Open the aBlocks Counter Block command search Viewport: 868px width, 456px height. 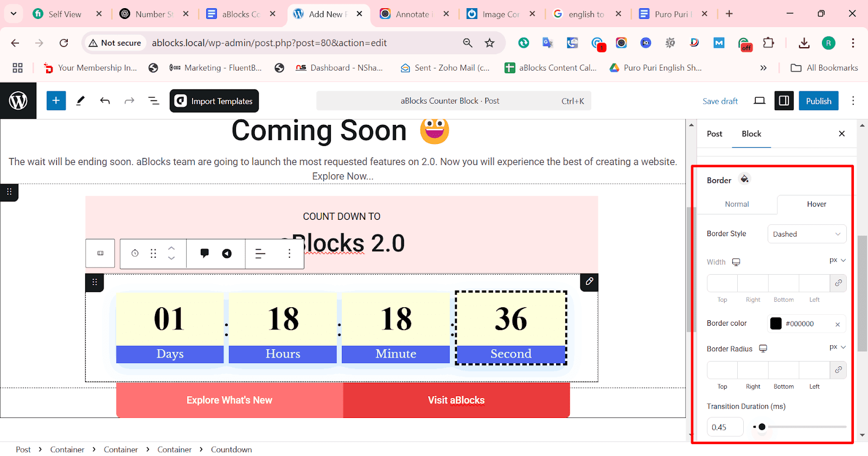[x=454, y=101]
